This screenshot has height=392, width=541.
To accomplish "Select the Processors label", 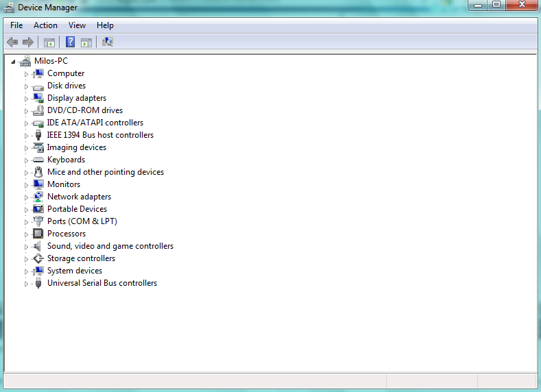I will coord(67,234).
